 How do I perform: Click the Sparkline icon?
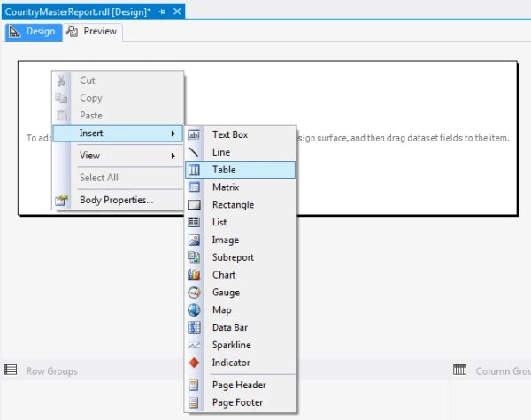[x=194, y=345]
